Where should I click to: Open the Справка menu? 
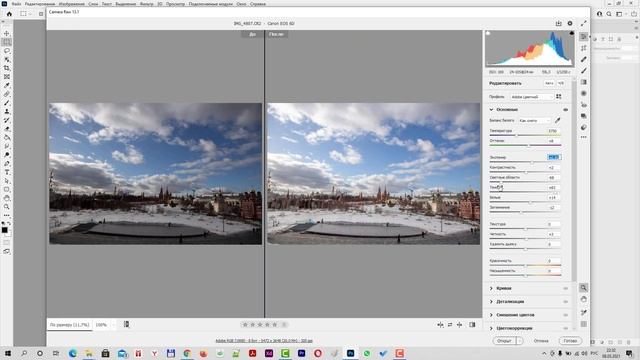258,4
